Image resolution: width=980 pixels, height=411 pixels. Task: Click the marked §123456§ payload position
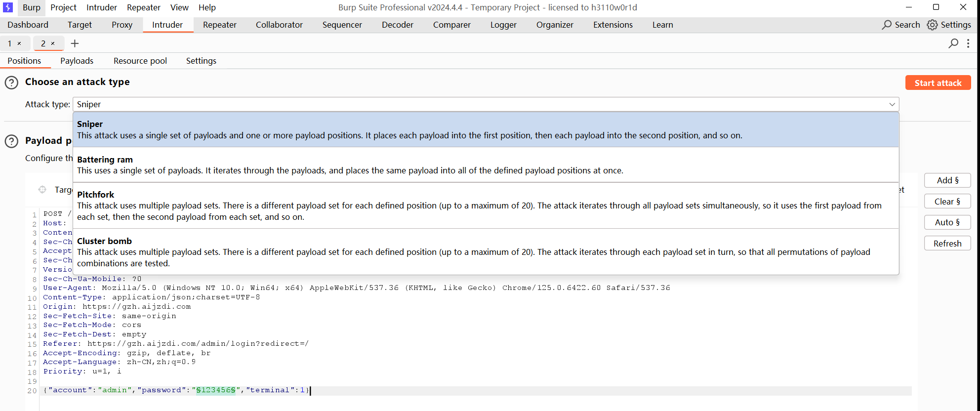coord(216,390)
